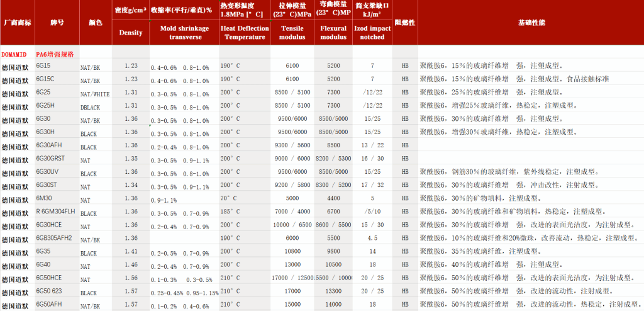
Task: Select grade cell 6G15C
Action: coord(45,79)
